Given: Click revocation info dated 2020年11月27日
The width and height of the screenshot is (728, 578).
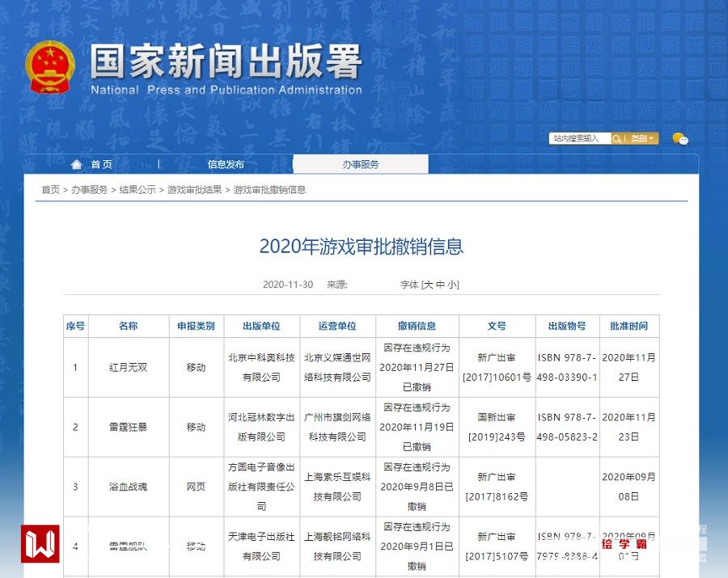Looking at the screenshot, I should click(x=417, y=367).
